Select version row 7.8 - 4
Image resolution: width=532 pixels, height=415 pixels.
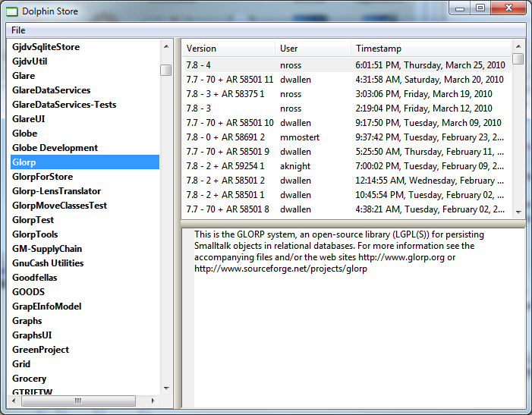tap(347, 64)
